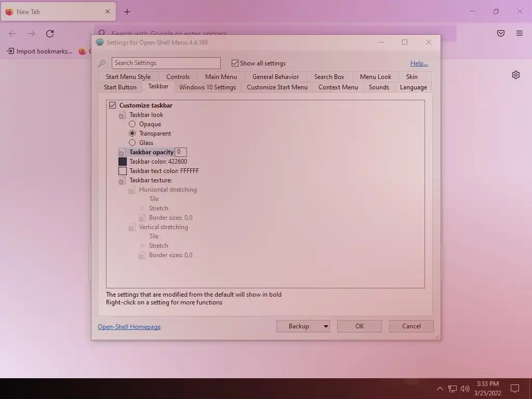This screenshot has width=532, height=399.
Task: Toggle Show all settings checkbox
Action: [235, 63]
